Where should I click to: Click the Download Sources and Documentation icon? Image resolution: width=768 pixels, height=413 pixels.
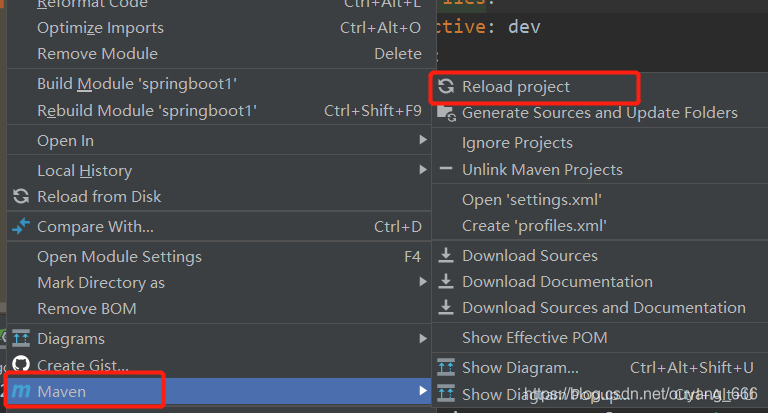tap(446, 307)
